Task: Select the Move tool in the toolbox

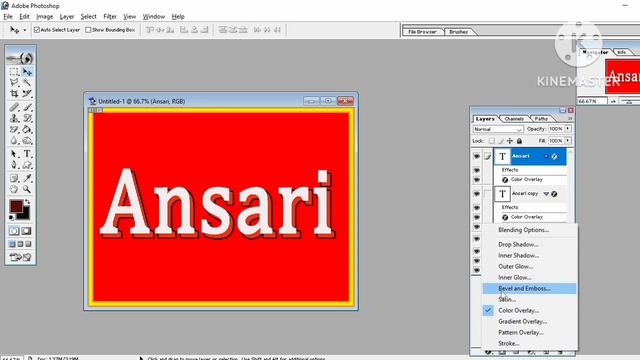Action: (x=27, y=72)
